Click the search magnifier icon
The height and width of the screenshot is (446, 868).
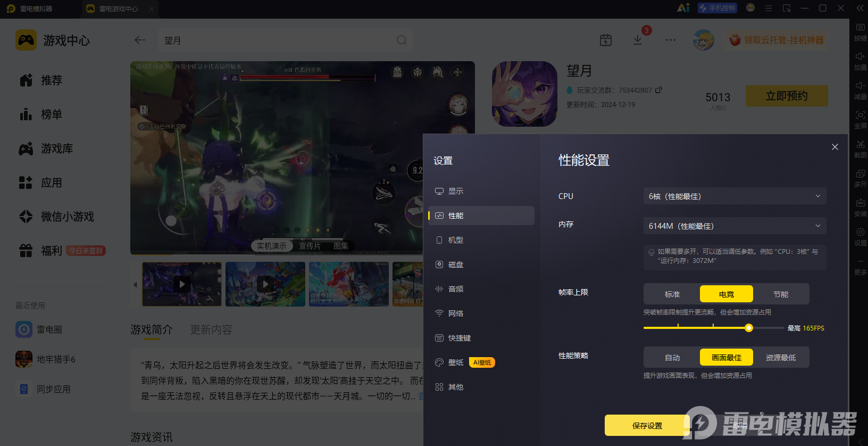pos(402,40)
